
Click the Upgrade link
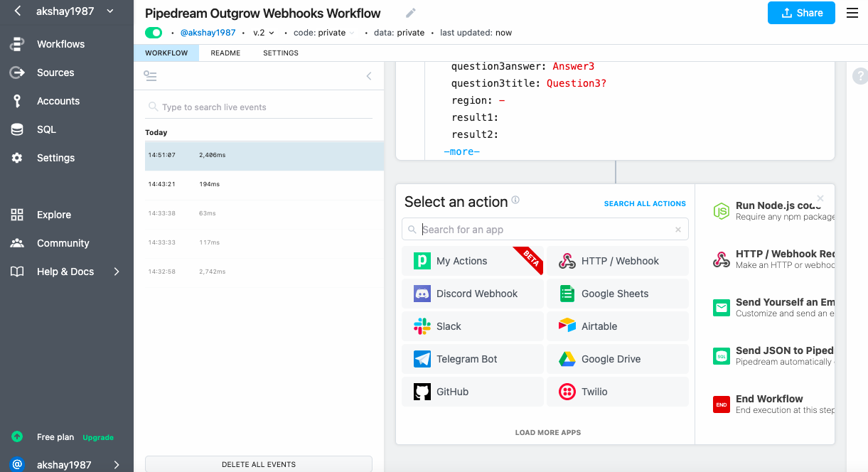click(x=98, y=438)
